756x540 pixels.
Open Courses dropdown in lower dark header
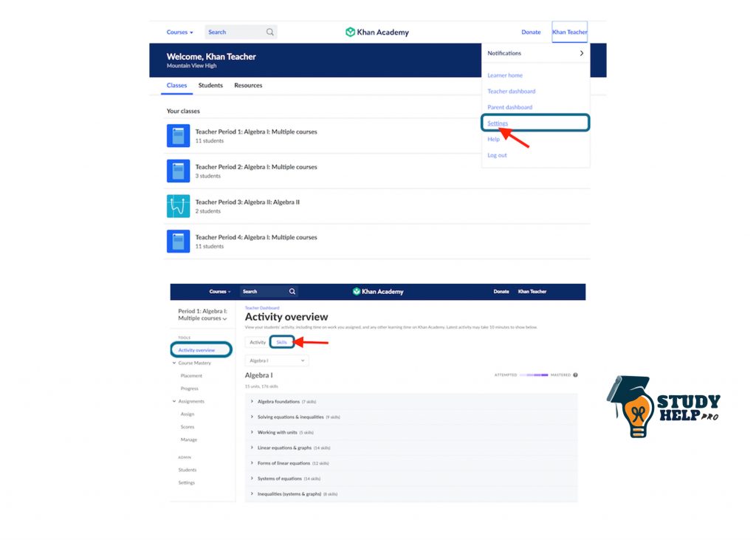tap(220, 292)
